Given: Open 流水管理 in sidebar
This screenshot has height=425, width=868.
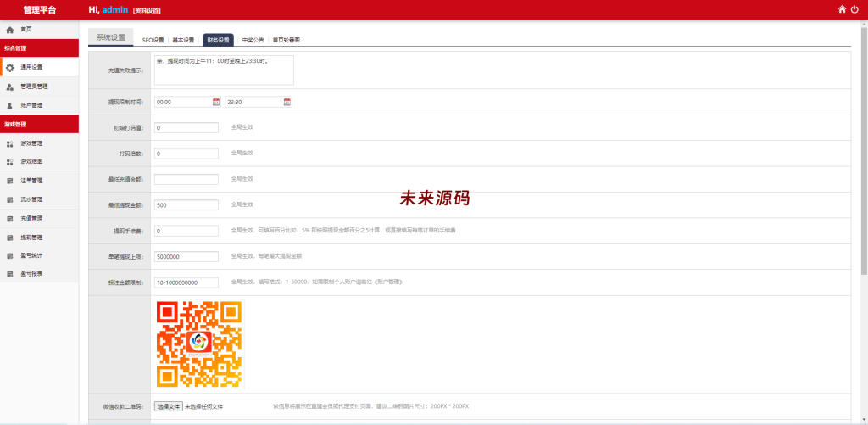Looking at the screenshot, I should [39, 199].
